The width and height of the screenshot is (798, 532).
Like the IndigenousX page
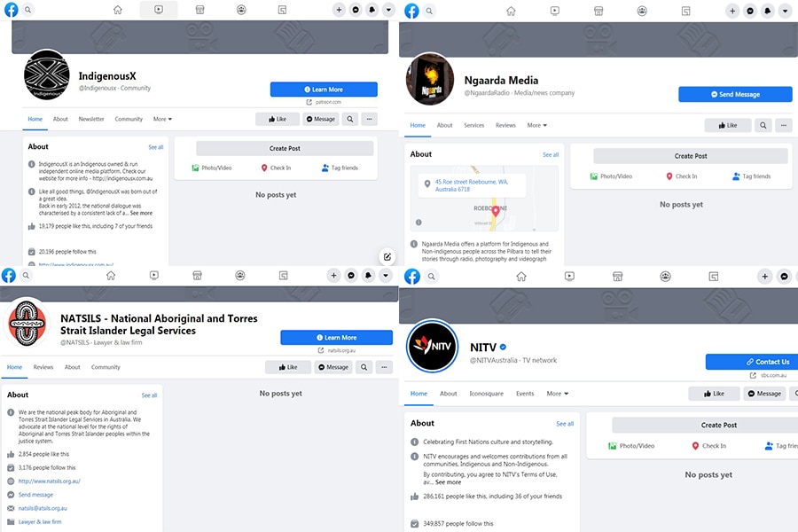point(277,119)
